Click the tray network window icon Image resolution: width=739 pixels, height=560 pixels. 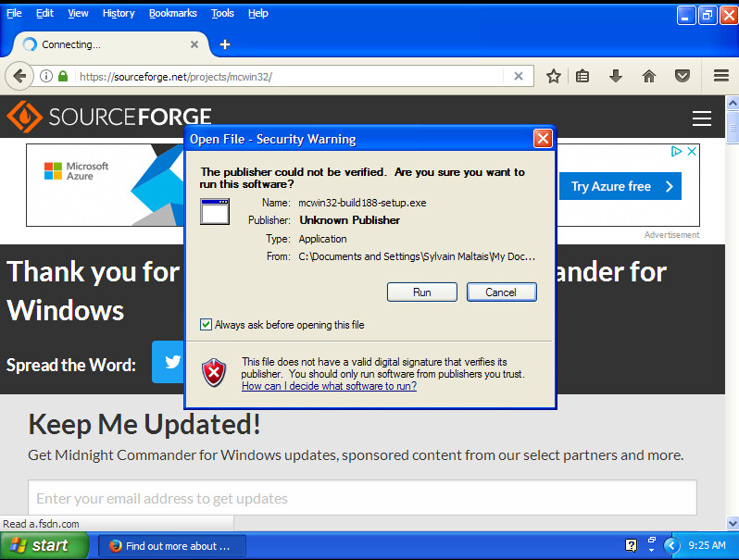coord(652,541)
